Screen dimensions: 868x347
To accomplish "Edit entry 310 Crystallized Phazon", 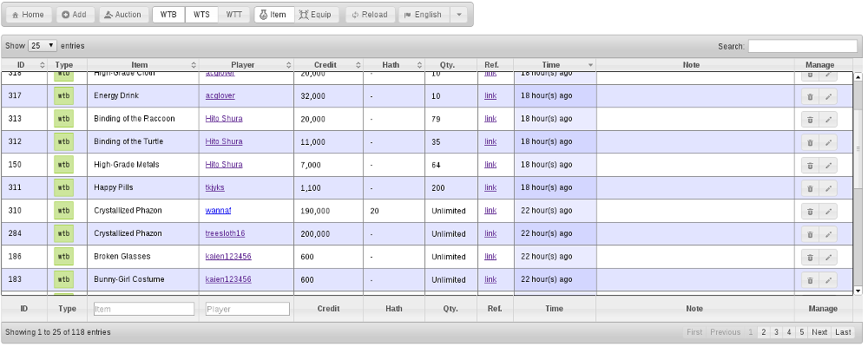I will pyautogui.click(x=828, y=212).
